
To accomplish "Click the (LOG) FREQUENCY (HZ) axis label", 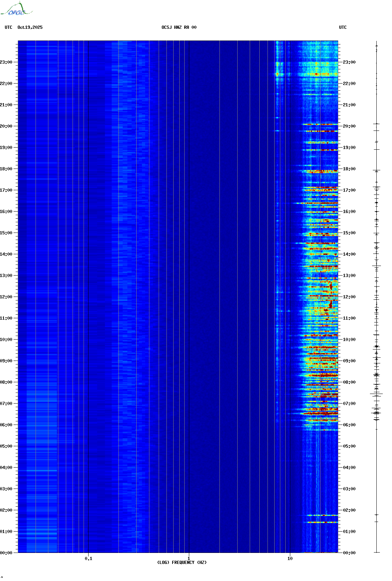I will pos(182,562).
